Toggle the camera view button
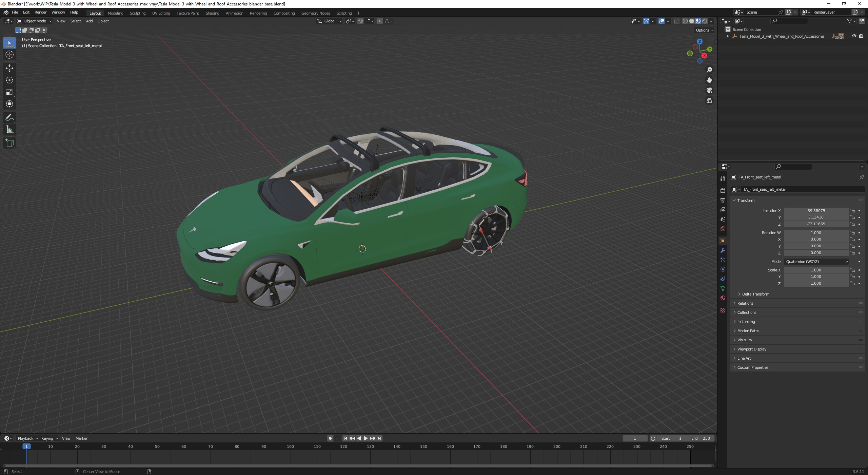This screenshot has width=868, height=475. [709, 91]
